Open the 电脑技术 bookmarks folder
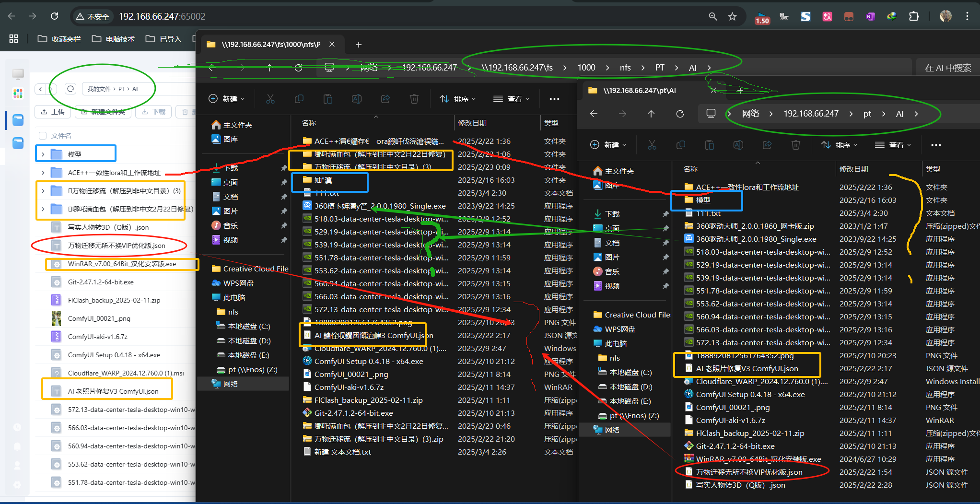The image size is (980, 504). pos(114,39)
